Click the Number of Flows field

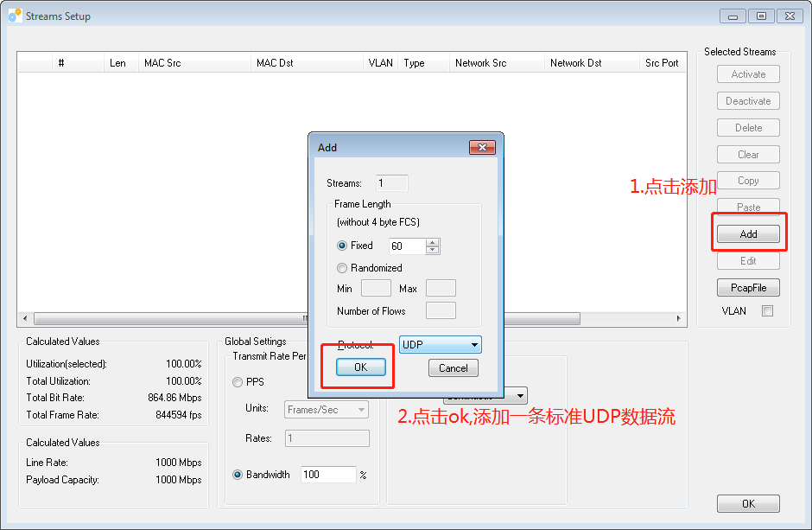tap(441, 311)
